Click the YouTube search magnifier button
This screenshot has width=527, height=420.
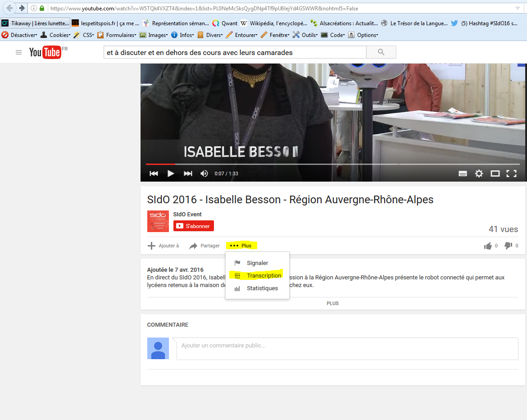[381, 52]
